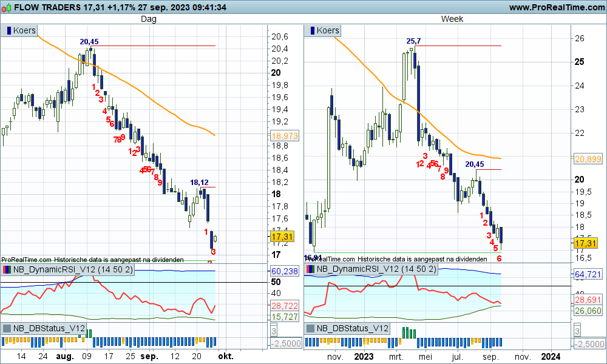Screen dimensions: 607x364
Task: Click the NB_DBStatus_V12 gray icon in the Dag panel
Action: tap(7, 328)
